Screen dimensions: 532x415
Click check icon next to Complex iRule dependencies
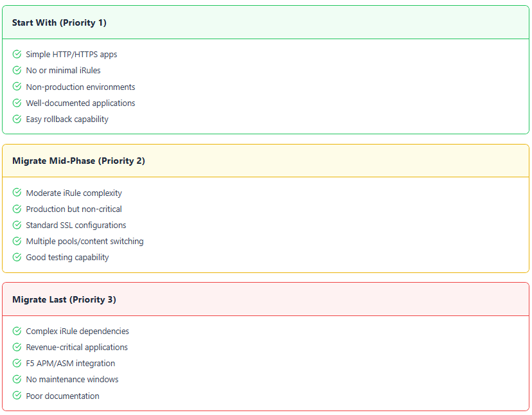pyautogui.click(x=17, y=331)
